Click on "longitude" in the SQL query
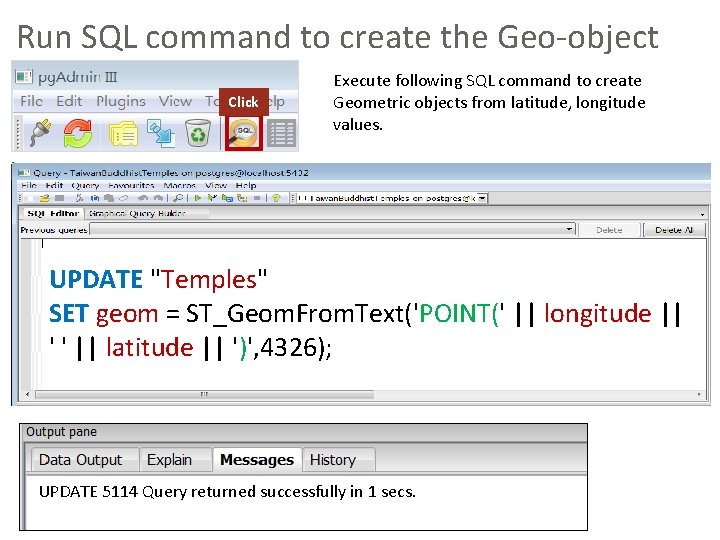The image size is (720, 540). (597, 313)
